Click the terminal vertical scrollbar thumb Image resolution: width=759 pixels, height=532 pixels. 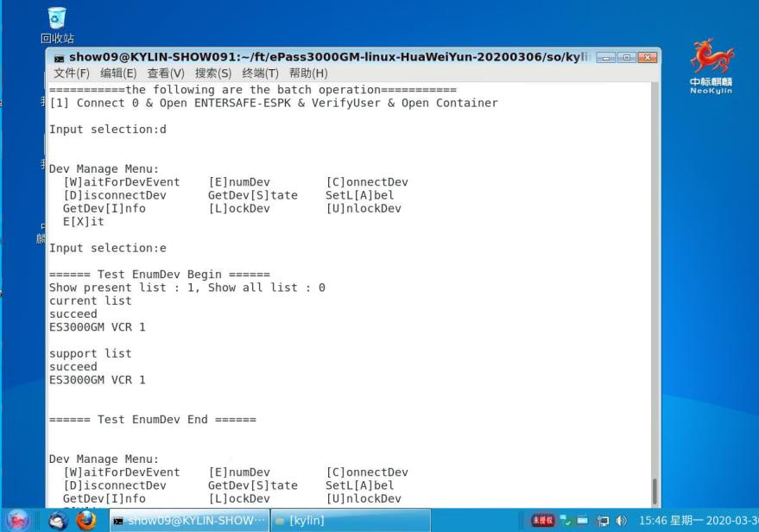point(655,491)
